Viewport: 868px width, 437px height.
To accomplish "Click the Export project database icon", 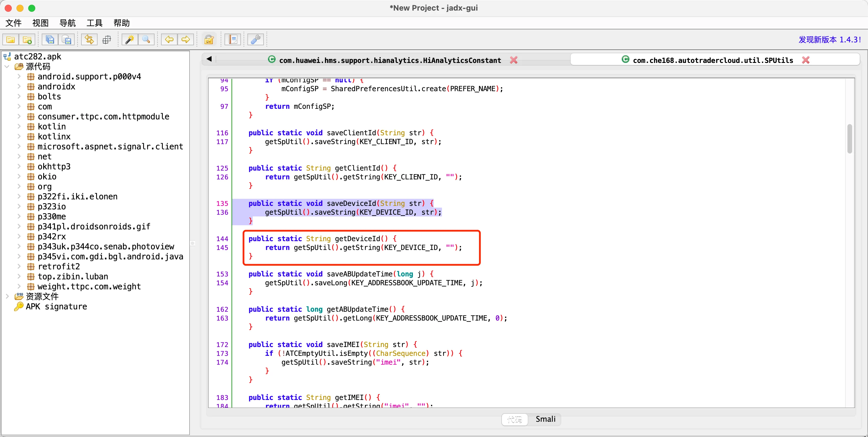I will [x=67, y=40].
